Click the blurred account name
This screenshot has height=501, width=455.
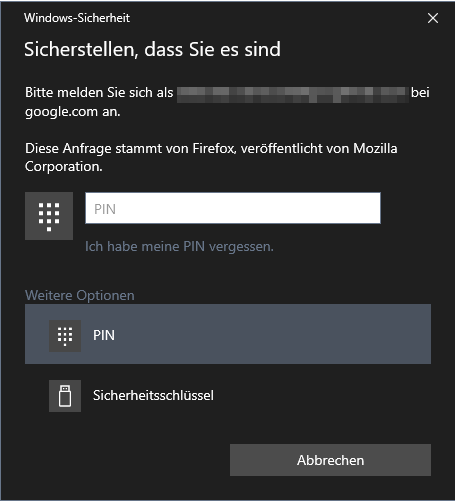(x=293, y=94)
